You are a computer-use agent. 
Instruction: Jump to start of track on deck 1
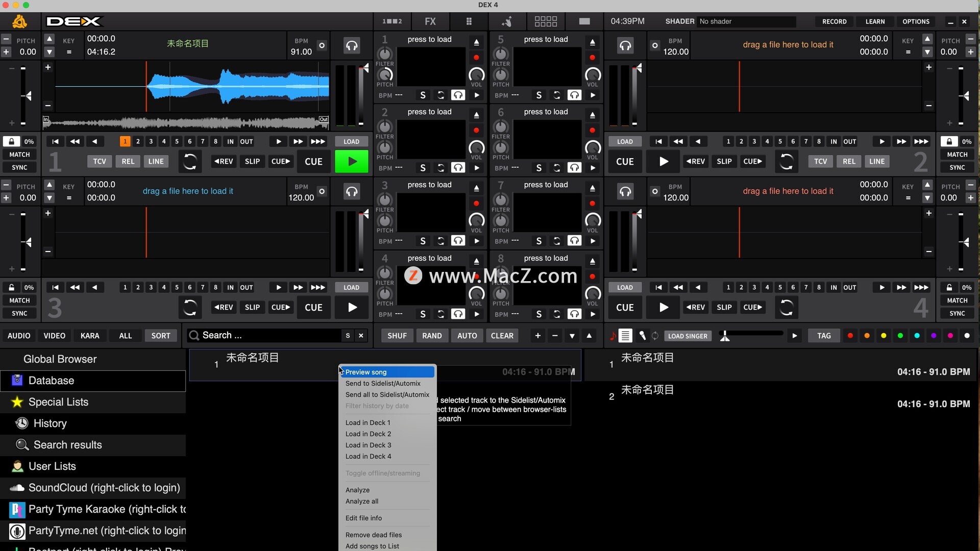[x=56, y=141]
